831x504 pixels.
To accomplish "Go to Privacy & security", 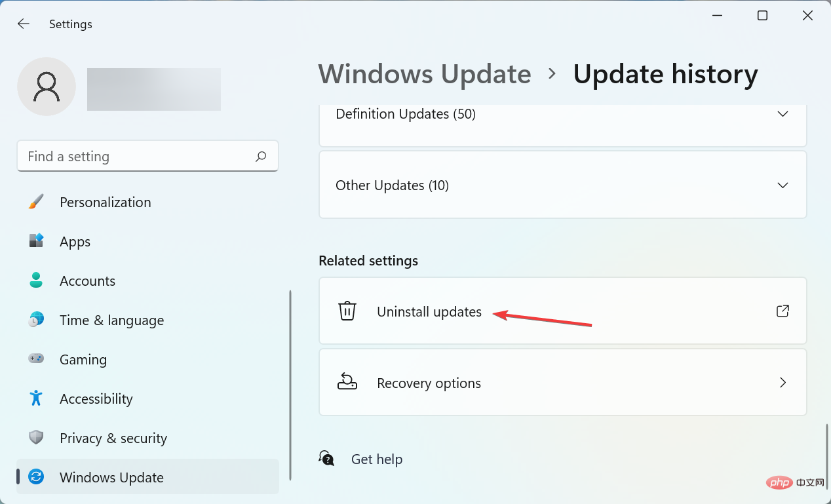I will pyautogui.click(x=148, y=438).
